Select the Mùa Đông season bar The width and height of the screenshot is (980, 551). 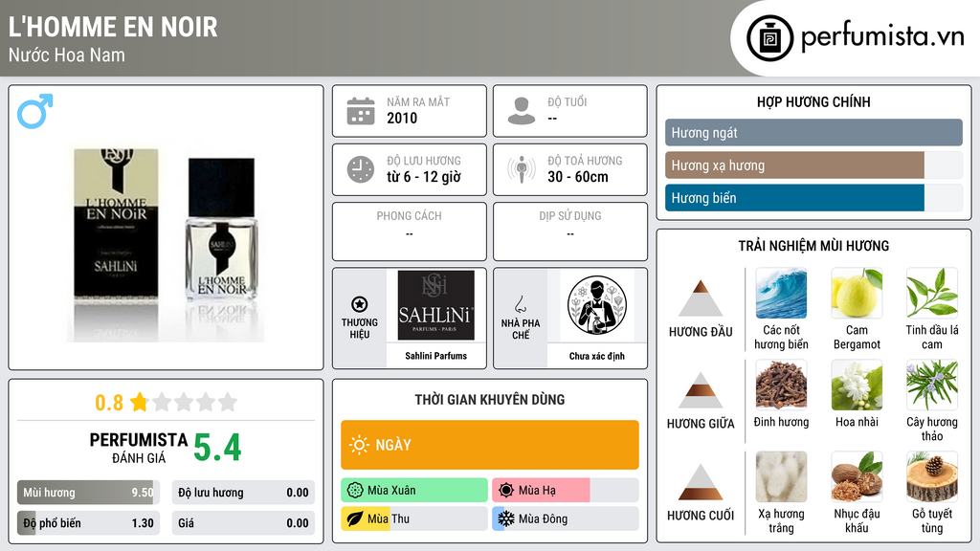pos(566,518)
